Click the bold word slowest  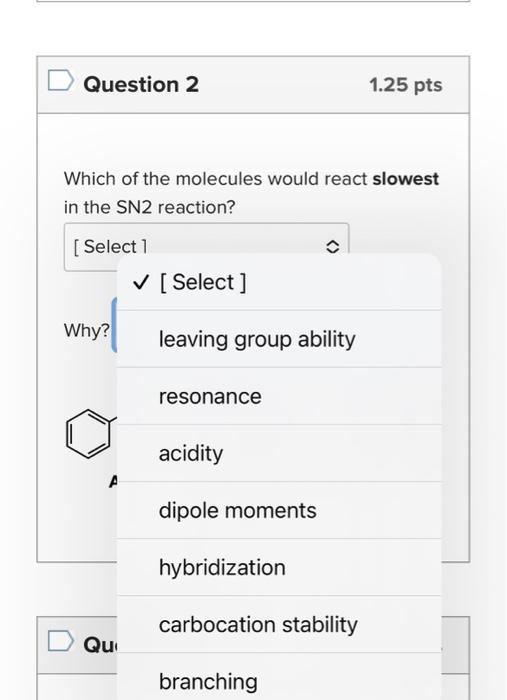click(406, 179)
